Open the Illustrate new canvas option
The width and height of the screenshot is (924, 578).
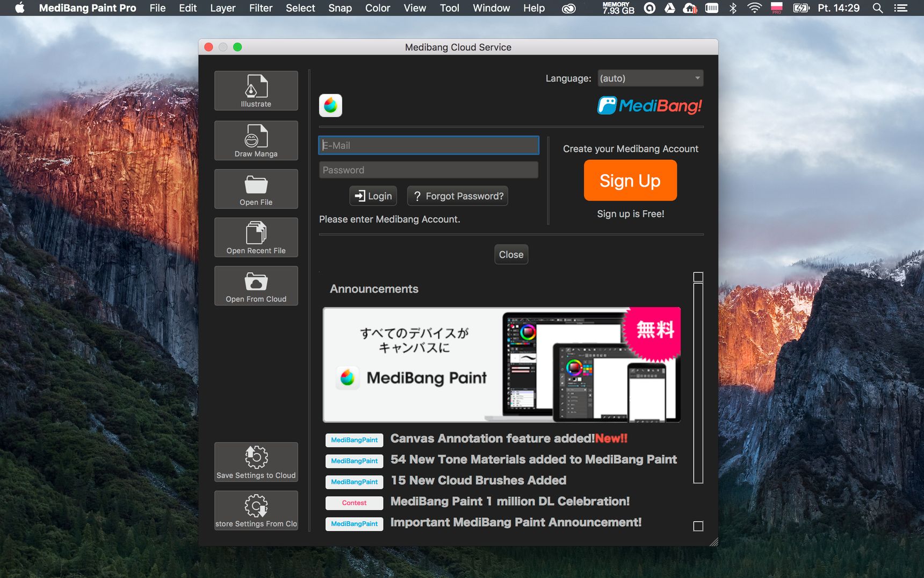pos(256,90)
